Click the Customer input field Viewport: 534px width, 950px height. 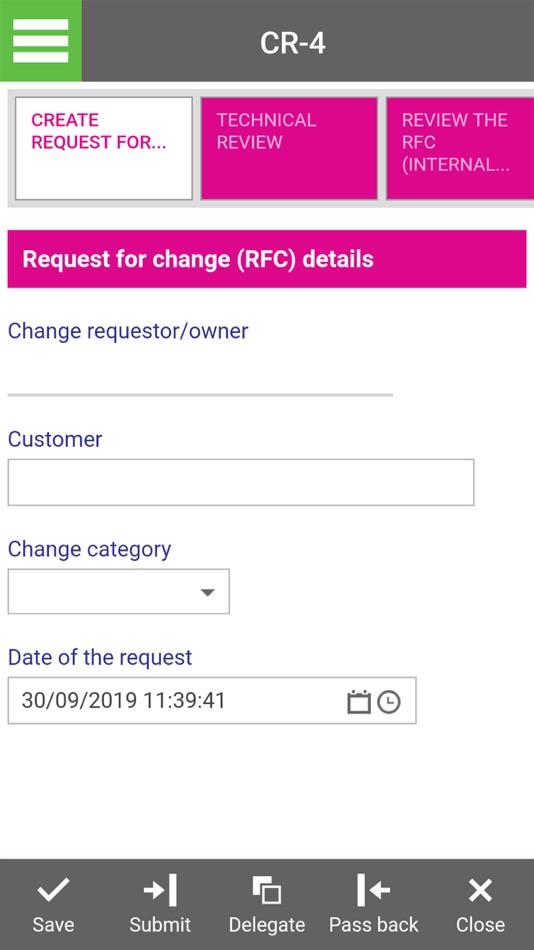pos(241,482)
